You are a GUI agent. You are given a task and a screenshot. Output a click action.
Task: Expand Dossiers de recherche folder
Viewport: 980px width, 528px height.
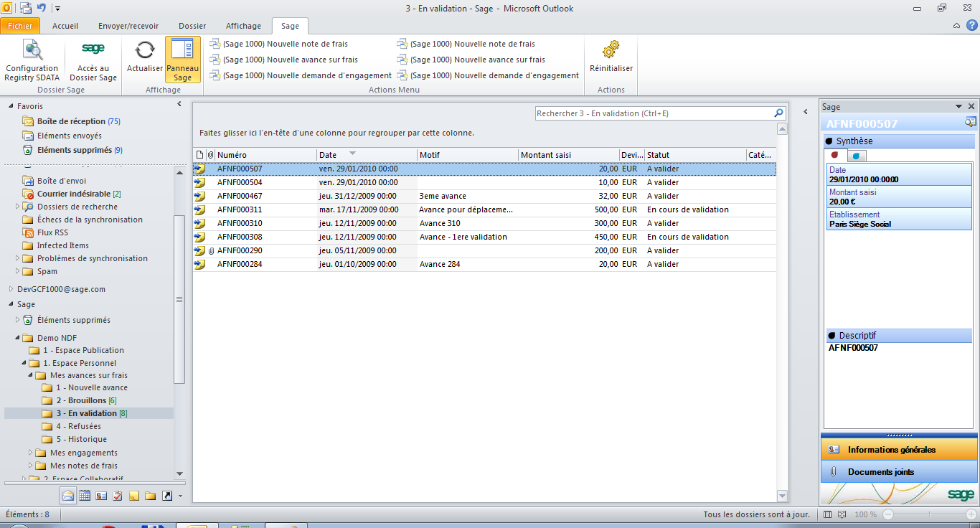pos(19,207)
